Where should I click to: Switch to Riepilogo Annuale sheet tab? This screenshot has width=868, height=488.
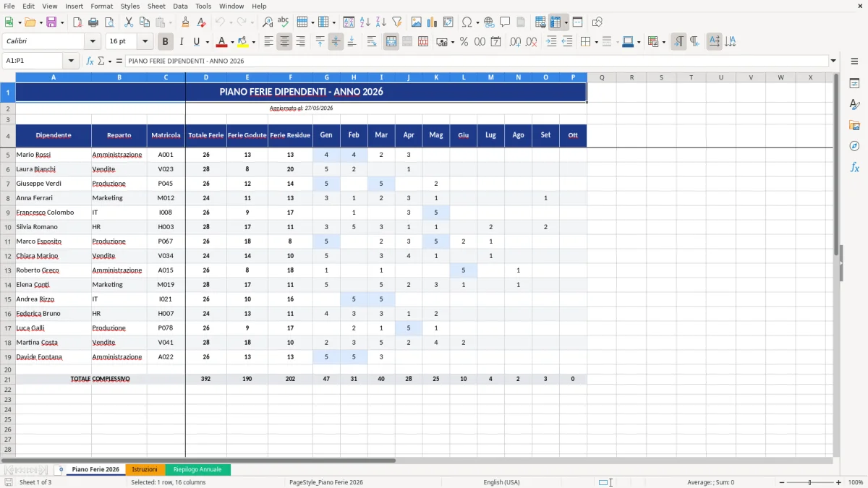tap(197, 470)
